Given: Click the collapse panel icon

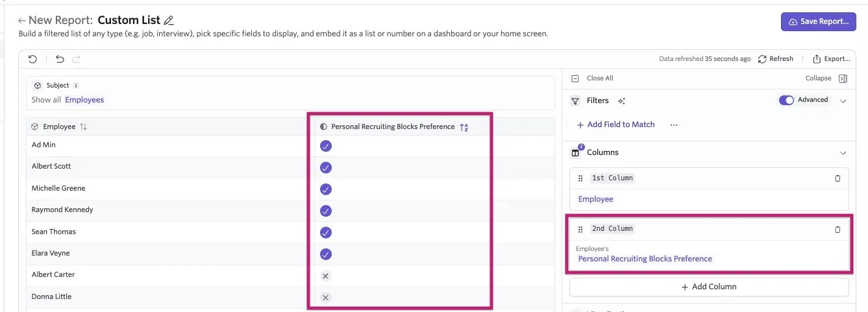Looking at the screenshot, I should 843,78.
